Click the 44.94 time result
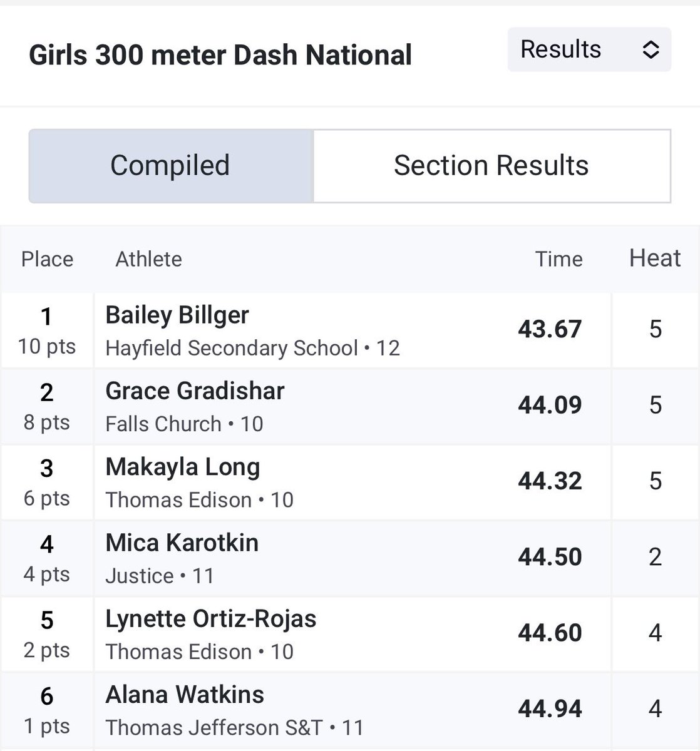This screenshot has width=700, height=751. [550, 708]
